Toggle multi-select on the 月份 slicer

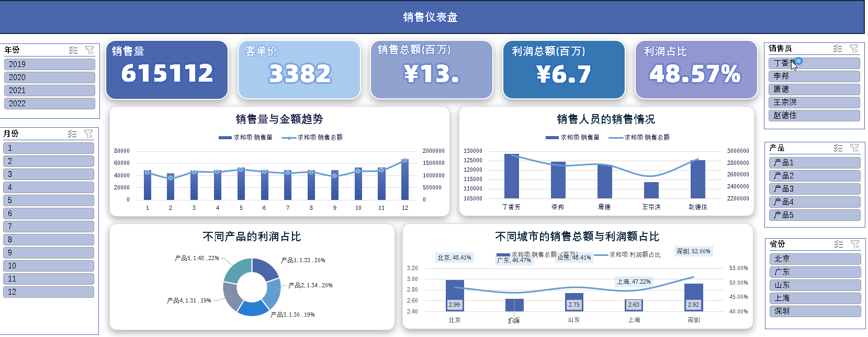tap(72, 134)
